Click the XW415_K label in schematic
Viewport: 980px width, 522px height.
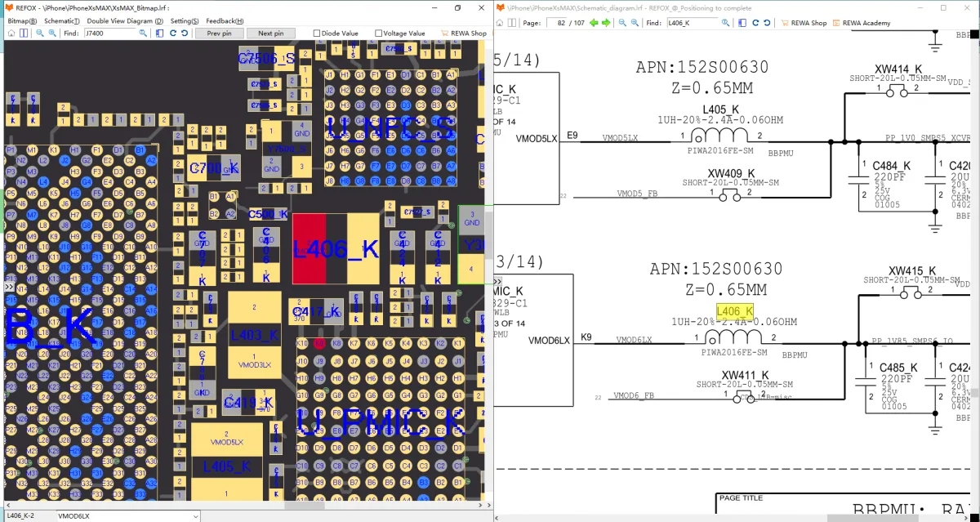(912, 270)
